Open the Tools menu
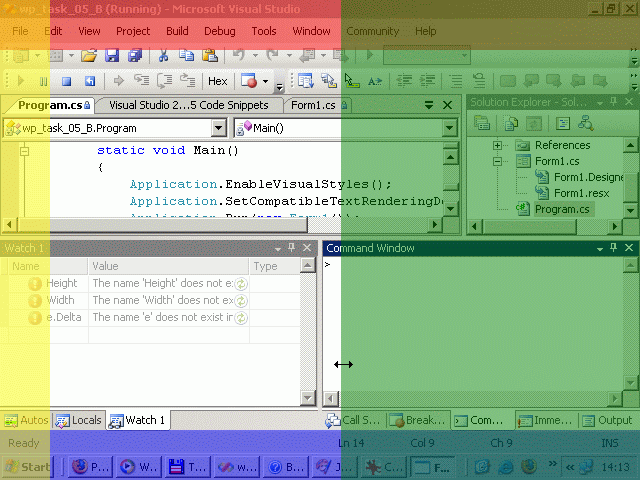Image resolution: width=640 pixels, height=480 pixels. (264, 31)
